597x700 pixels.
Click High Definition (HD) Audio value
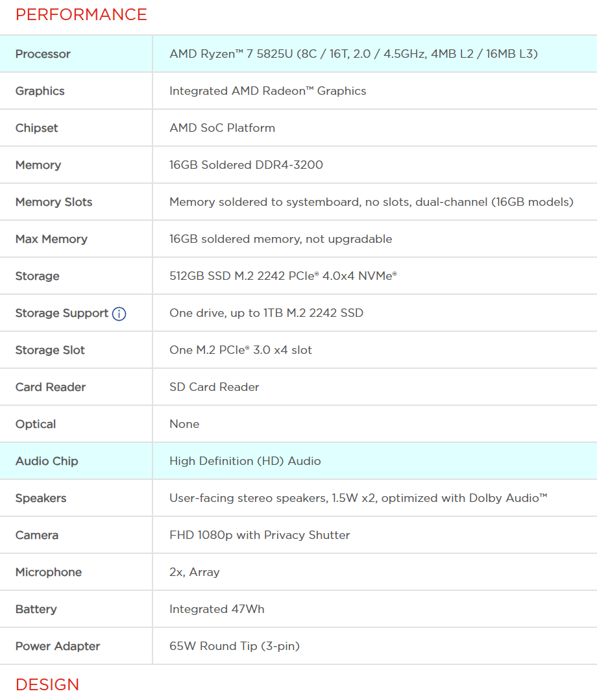point(245,461)
